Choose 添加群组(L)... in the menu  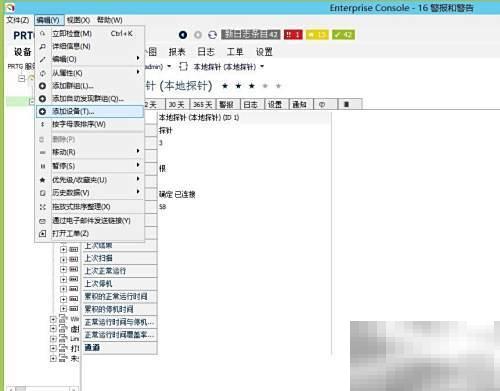tap(90, 86)
